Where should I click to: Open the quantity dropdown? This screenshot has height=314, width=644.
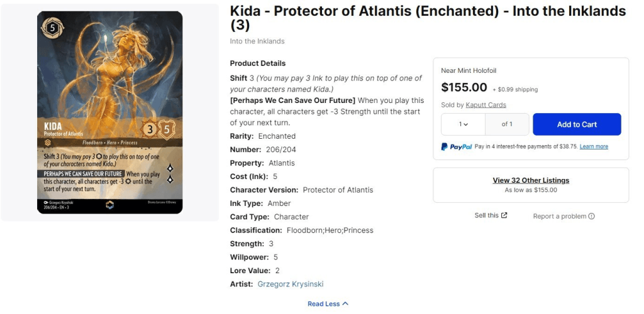[463, 124]
